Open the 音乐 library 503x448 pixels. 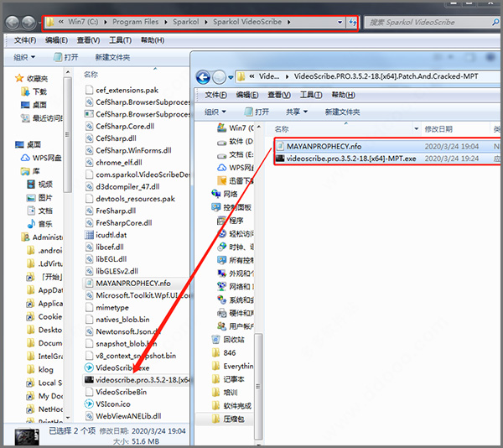click(x=39, y=224)
